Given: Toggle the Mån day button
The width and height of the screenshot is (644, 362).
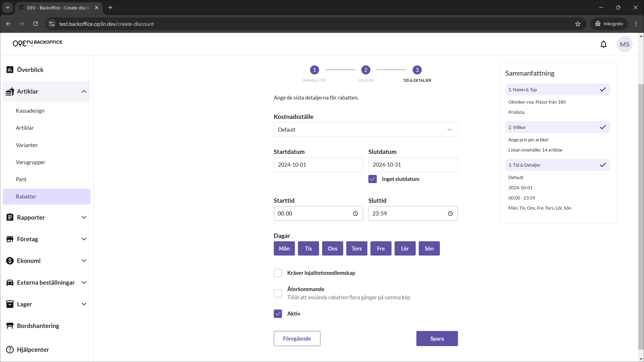Looking at the screenshot, I should click(x=284, y=248).
